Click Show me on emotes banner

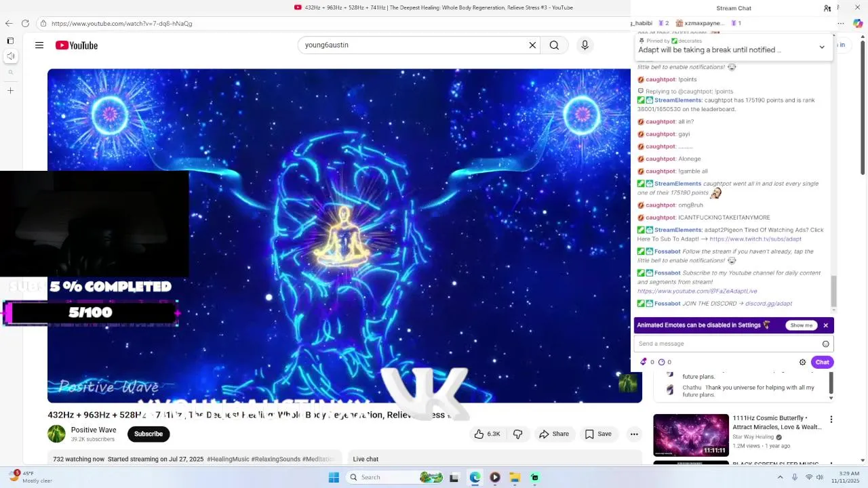pyautogui.click(x=801, y=325)
